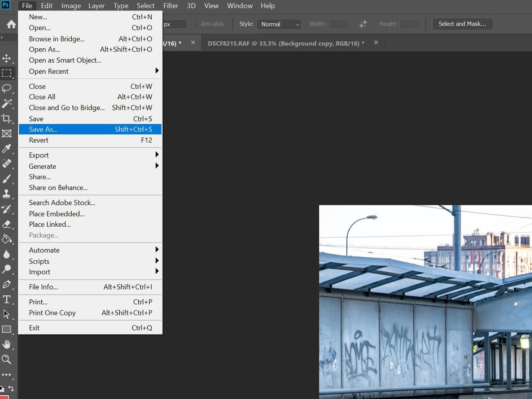Select the Clone Stamp tool
This screenshot has height=399, width=532.
(7, 194)
